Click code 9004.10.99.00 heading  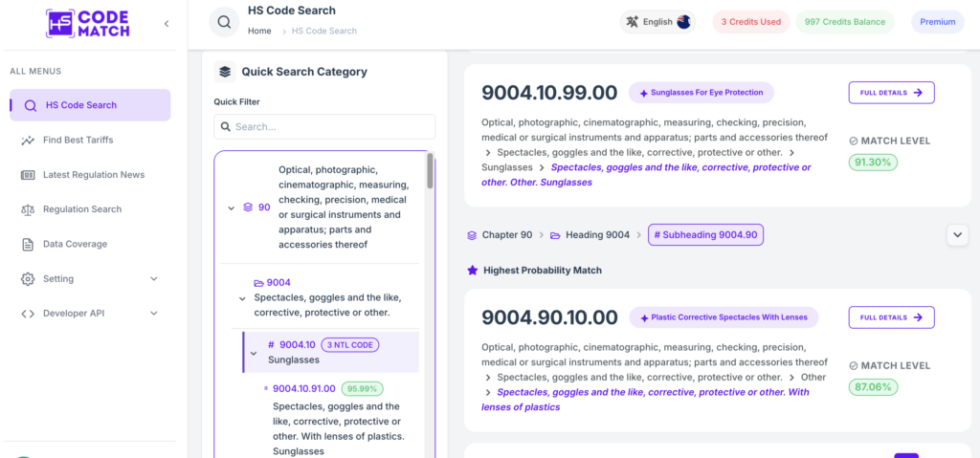click(549, 93)
